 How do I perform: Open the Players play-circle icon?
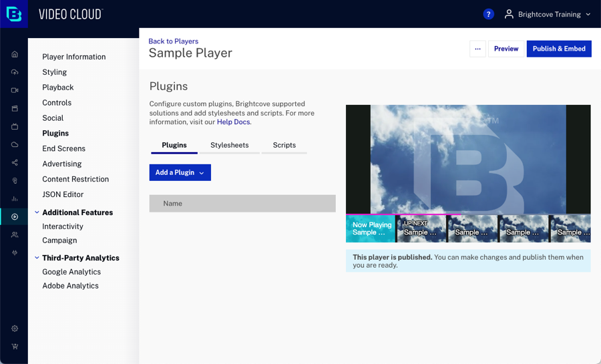pyautogui.click(x=15, y=216)
